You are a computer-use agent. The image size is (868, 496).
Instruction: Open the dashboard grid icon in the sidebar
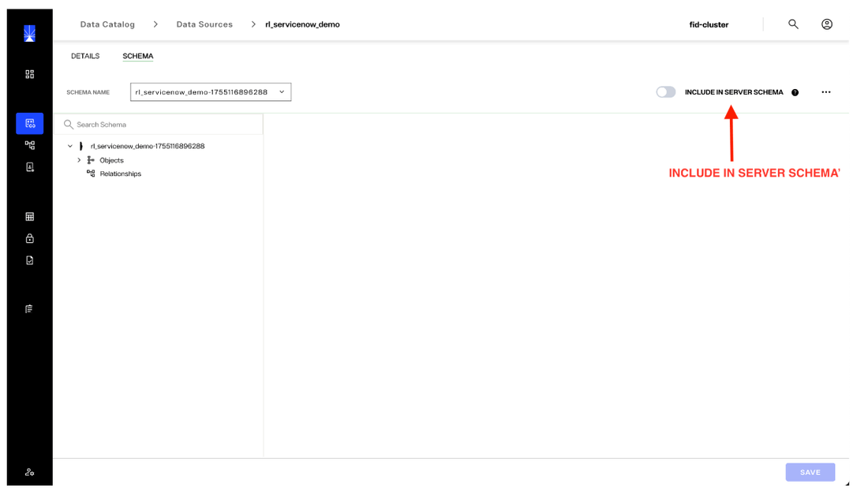30,74
